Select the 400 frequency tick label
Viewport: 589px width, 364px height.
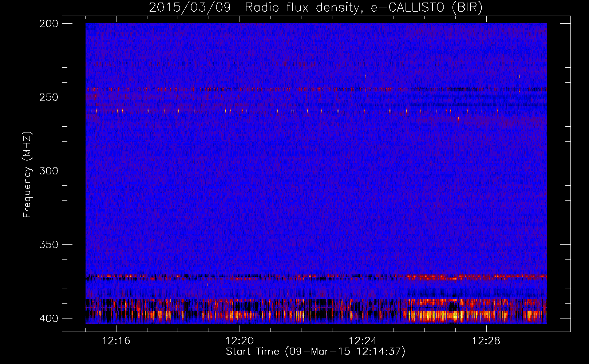48,318
